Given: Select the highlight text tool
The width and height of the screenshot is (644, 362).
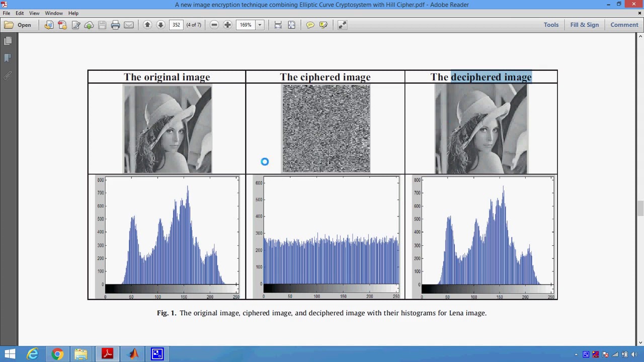Looking at the screenshot, I should coord(324,25).
